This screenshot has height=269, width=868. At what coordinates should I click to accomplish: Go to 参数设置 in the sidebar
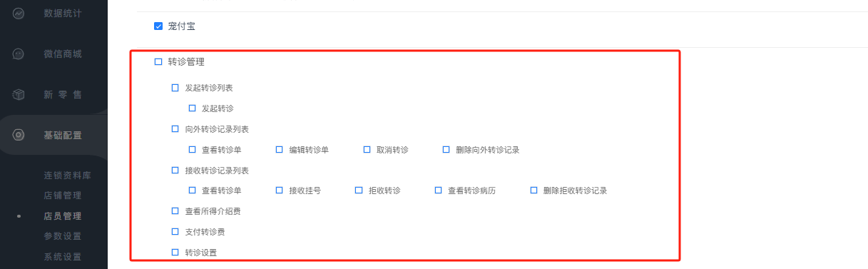[x=63, y=236]
